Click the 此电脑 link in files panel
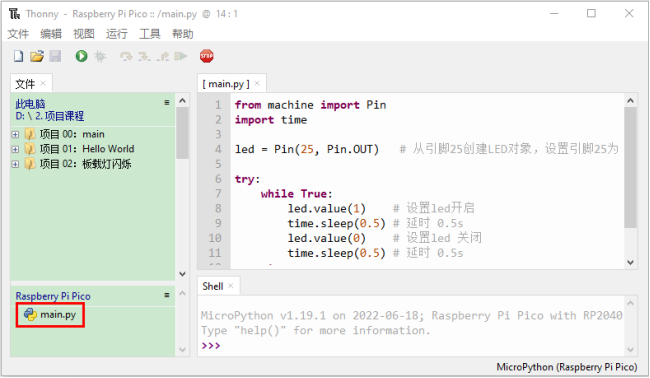The width and height of the screenshot is (650, 378). click(x=30, y=104)
